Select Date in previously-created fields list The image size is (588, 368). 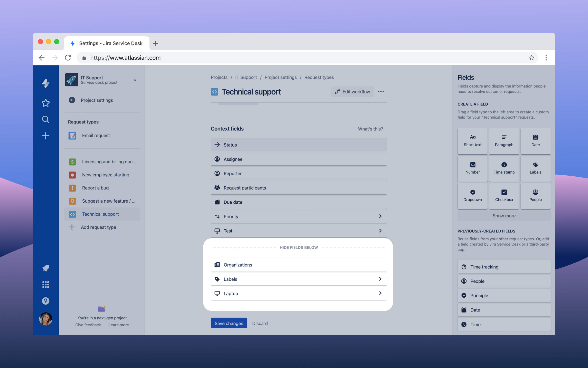[504, 310]
